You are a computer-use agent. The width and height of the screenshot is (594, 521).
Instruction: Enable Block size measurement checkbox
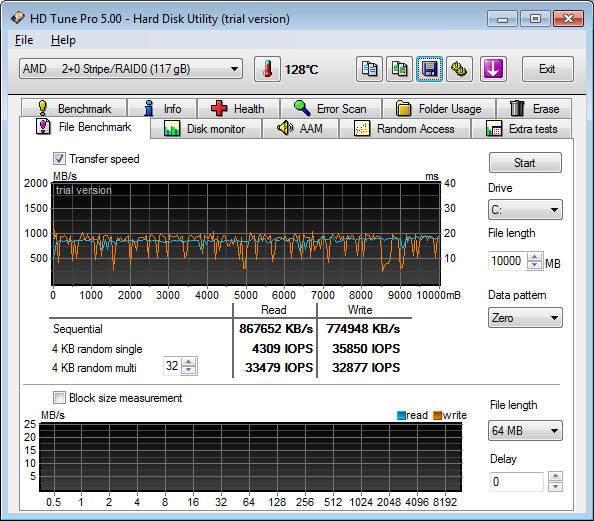point(59,397)
